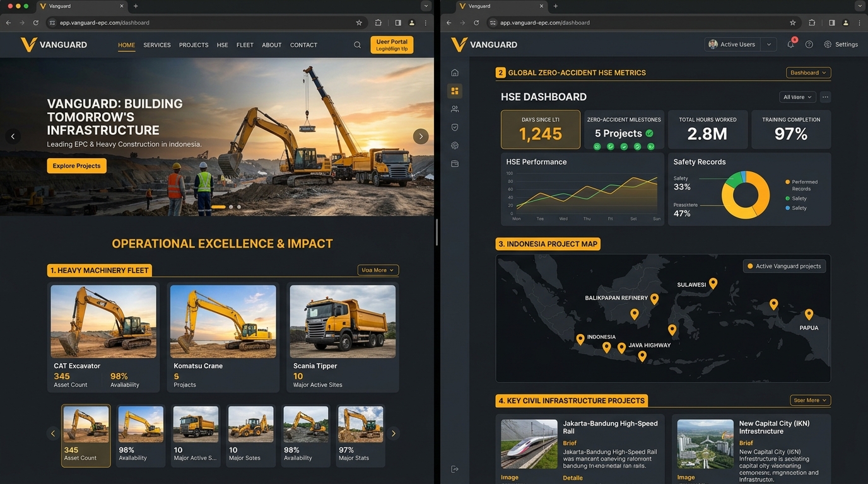Open side panel icon in website window
The height and width of the screenshot is (484, 868).
[398, 23]
